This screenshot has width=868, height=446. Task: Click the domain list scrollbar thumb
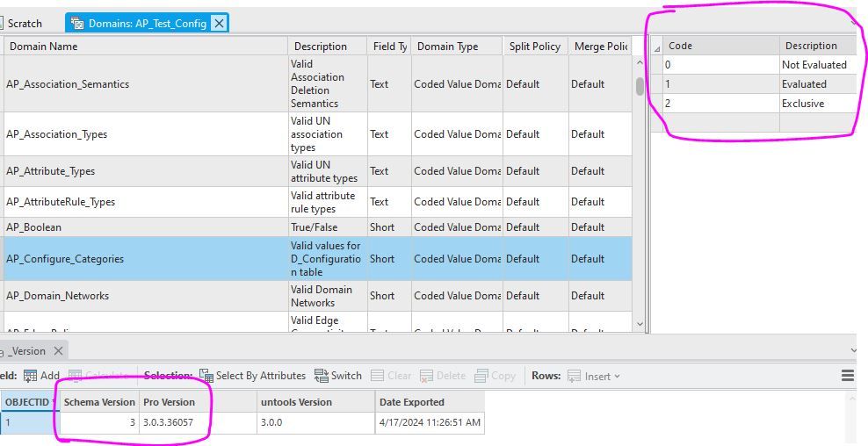640,86
